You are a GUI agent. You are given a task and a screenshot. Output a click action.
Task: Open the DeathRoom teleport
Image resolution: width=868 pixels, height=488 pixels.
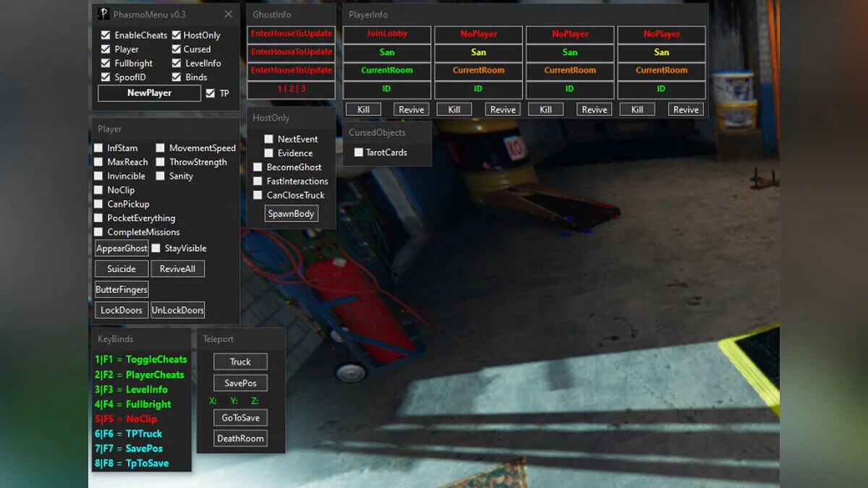[240, 437]
